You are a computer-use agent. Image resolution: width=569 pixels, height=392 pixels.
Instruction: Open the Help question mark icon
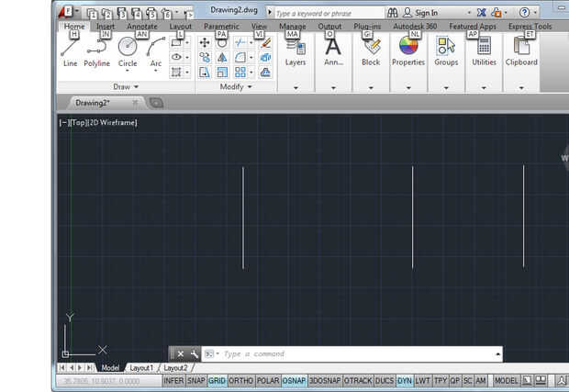524,13
